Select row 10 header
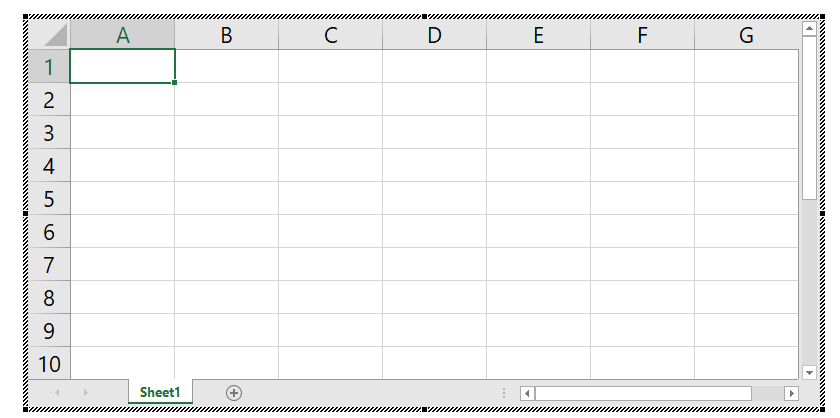Viewport: 840px width, 418px height. [48, 364]
